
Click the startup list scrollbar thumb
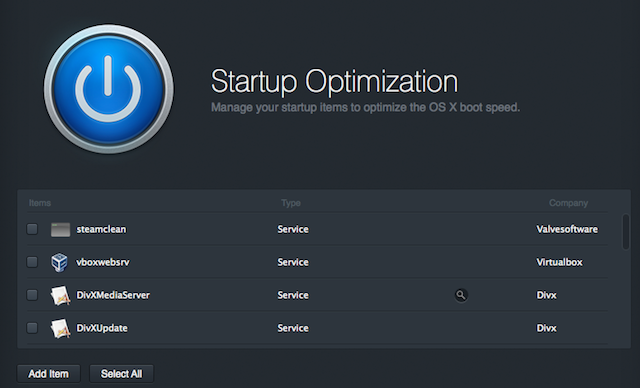[x=626, y=232]
